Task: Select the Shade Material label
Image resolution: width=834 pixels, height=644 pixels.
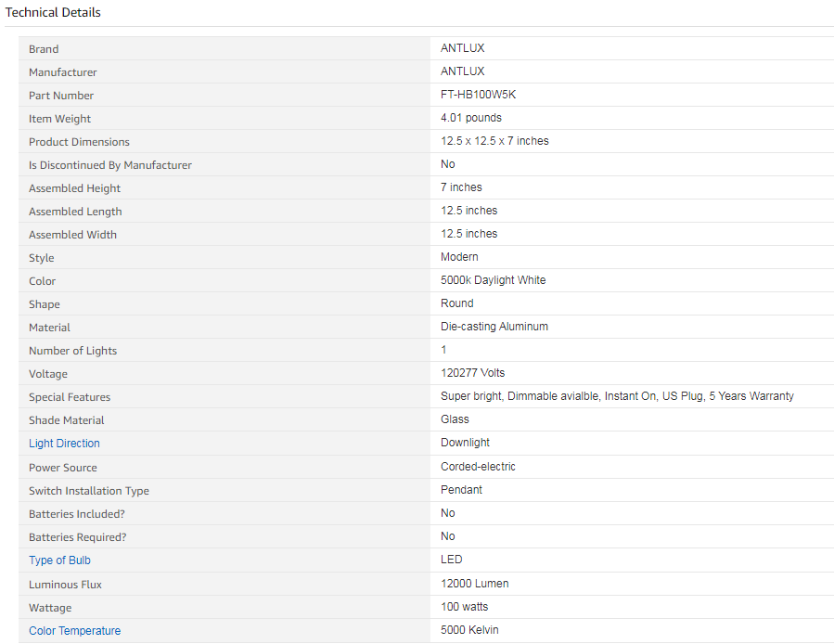Action: coord(67,420)
